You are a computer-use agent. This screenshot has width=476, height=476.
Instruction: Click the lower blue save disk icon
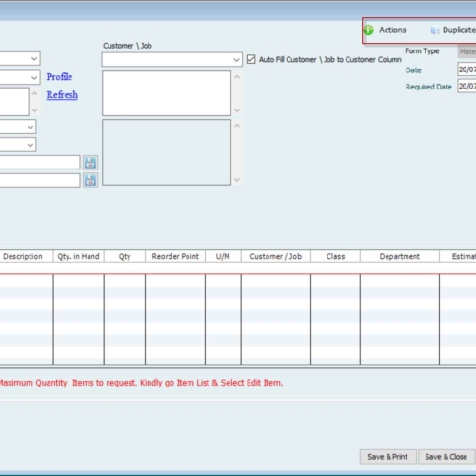pos(90,180)
